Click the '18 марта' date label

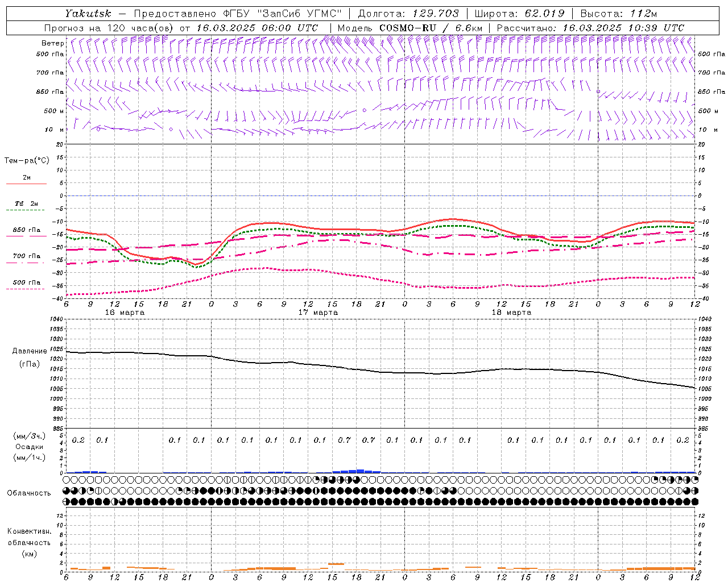click(512, 313)
